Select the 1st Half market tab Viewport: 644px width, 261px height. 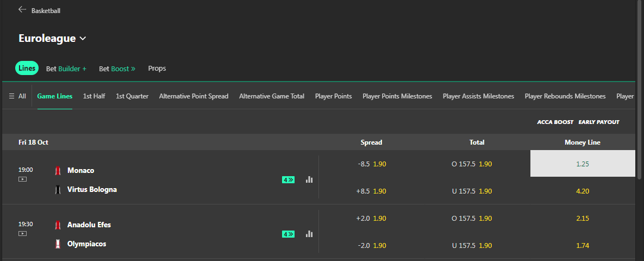94,96
